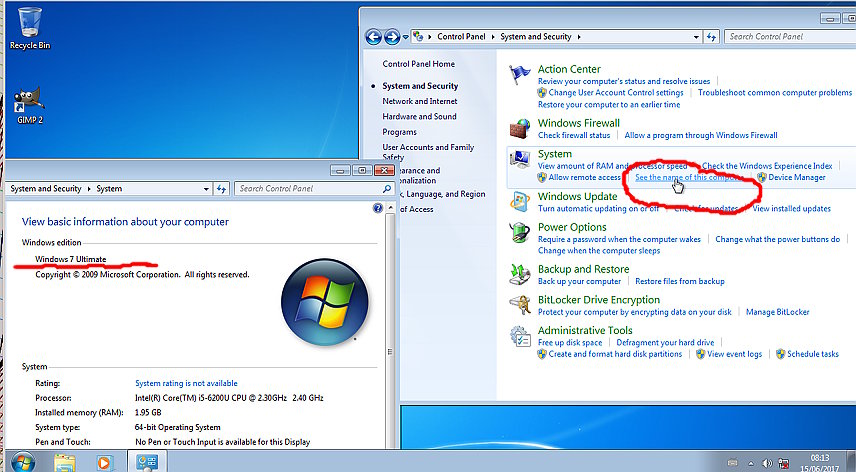Viewport: 856px width, 472px height.
Task: Select Programs category
Action: pos(400,132)
